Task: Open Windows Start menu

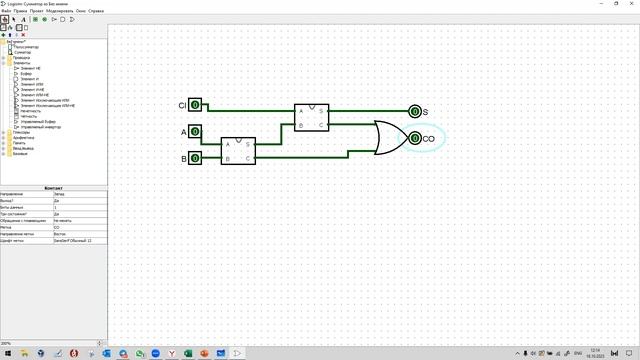Action: coord(7,353)
